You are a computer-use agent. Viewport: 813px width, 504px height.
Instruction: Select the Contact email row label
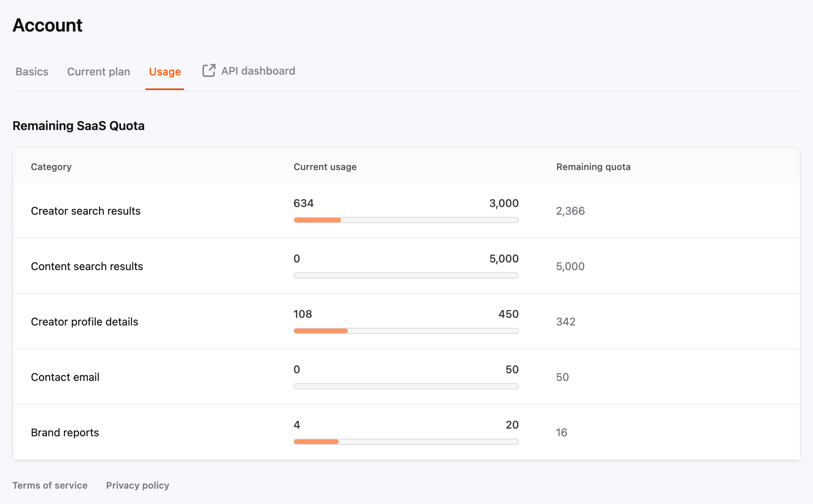pos(65,377)
